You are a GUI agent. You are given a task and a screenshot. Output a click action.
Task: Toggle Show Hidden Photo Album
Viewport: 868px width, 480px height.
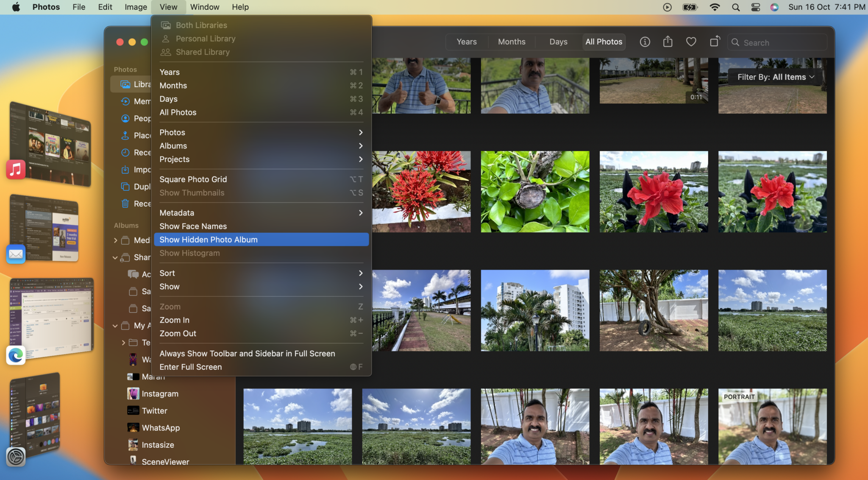point(261,240)
